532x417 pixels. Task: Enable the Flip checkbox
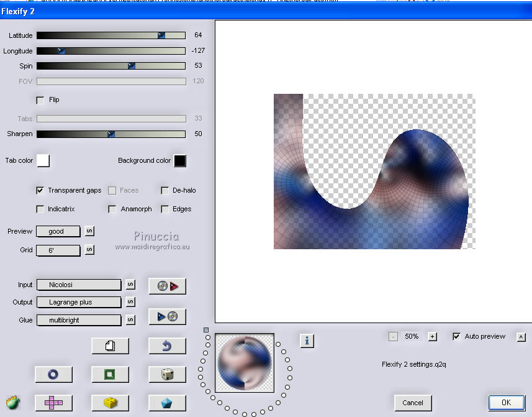pos(40,100)
